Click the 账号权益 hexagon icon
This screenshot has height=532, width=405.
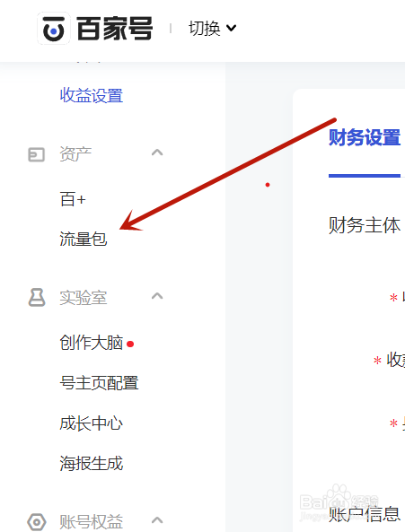coord(36,521)
